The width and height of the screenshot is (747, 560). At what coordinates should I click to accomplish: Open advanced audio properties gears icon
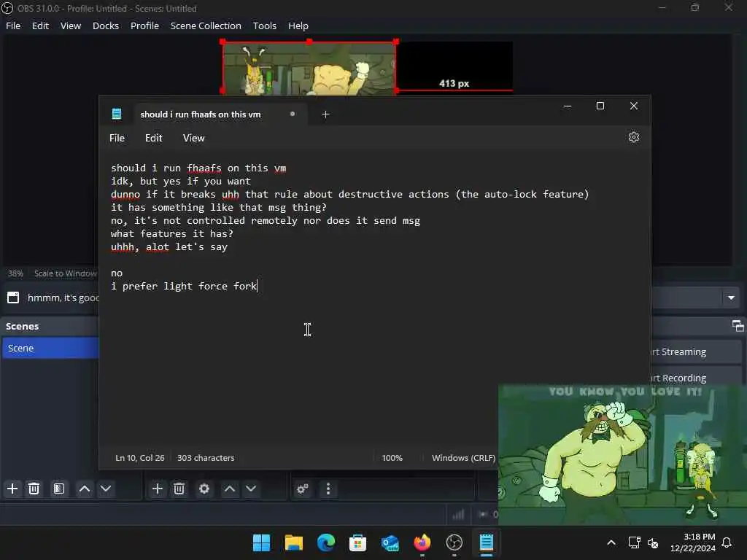pos(303,489)
